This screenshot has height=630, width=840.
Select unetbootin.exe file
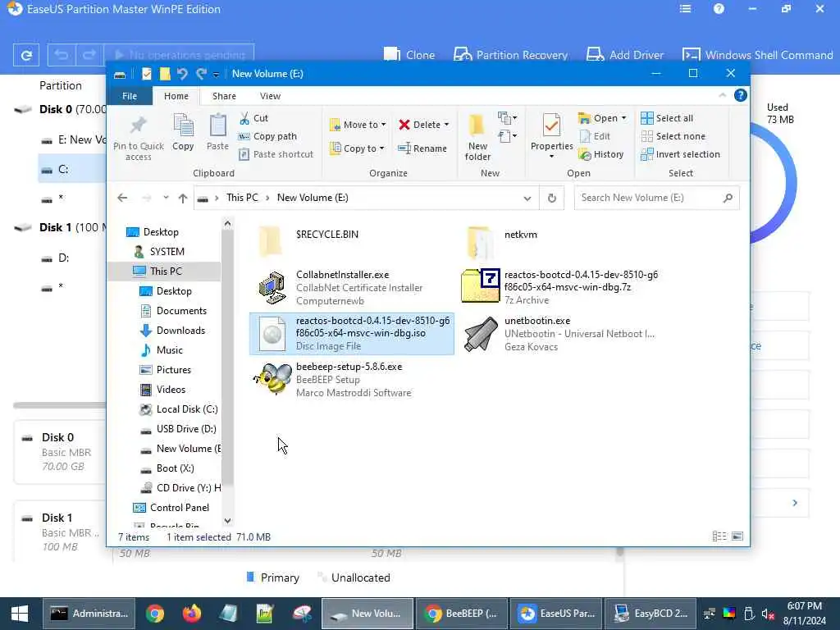pyautogui.click(x=559, y=334)
